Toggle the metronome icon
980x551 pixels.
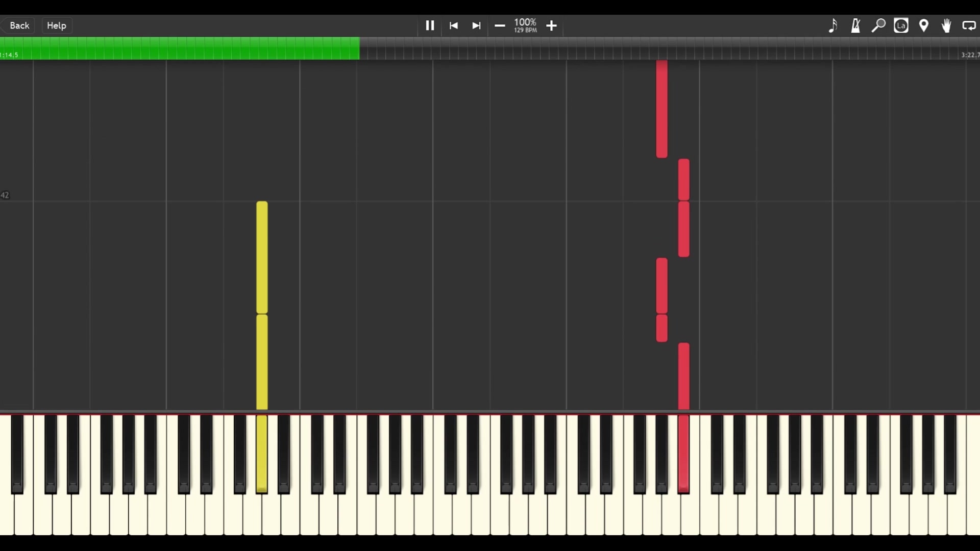pyautogui.click(x=856, y=26)
